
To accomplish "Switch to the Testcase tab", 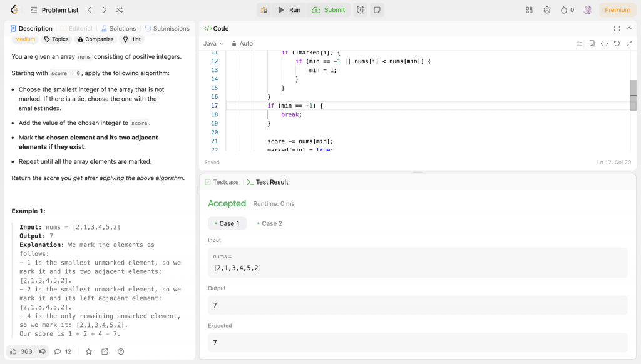I will tap(222, 182).
